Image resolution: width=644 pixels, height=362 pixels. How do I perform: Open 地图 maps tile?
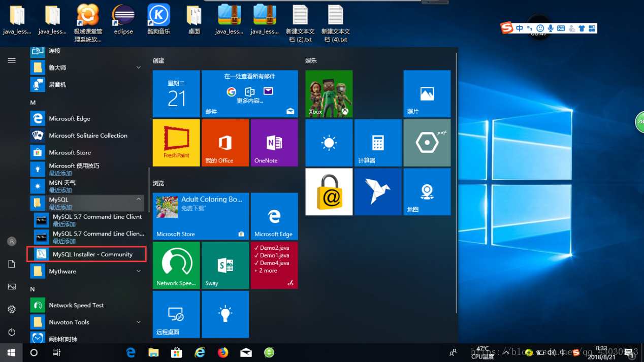click(x=427, y=192)
